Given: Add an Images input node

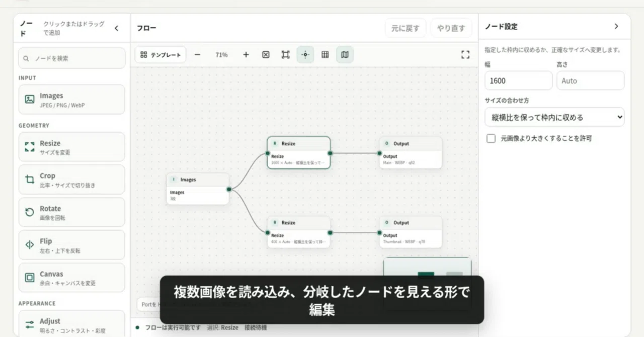Looking at the screenshot, I should 72,100.
